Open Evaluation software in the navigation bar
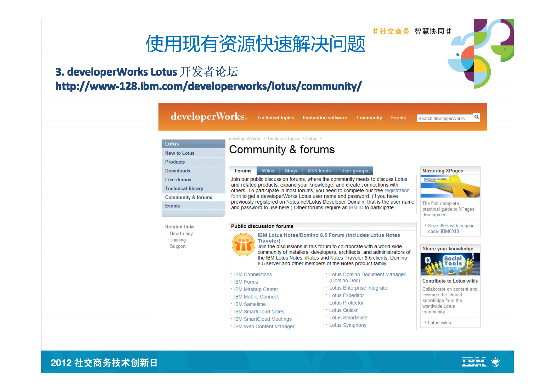Viewport: 555px width, 392px height. pyautogui.click(x=325, y=118)
